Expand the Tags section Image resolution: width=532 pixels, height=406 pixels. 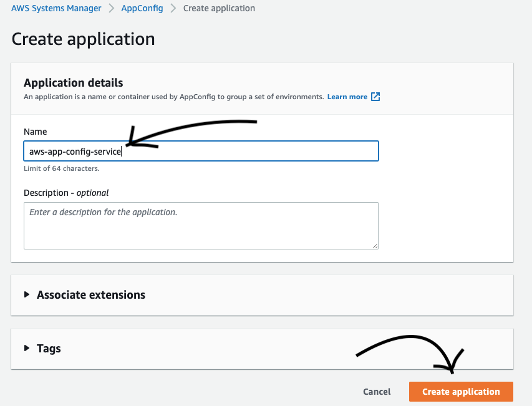pyautogui.click(x=49, y=349)
